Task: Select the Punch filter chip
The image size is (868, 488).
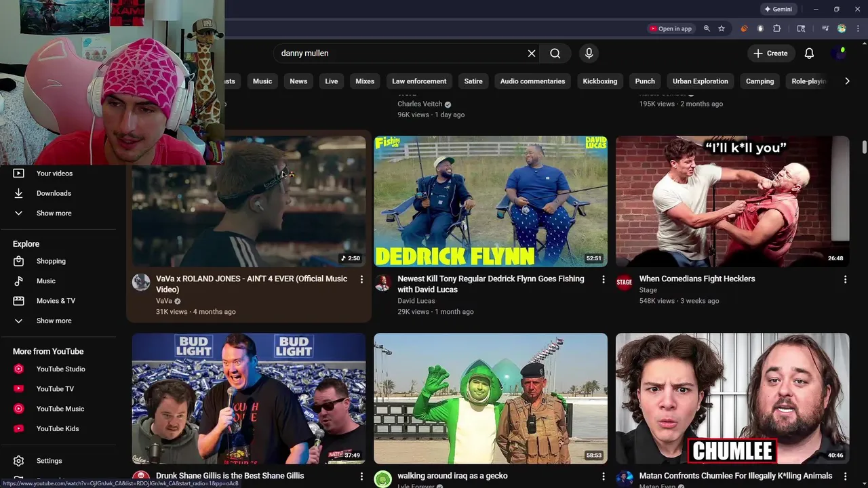Action: click(x=645, y=81)
